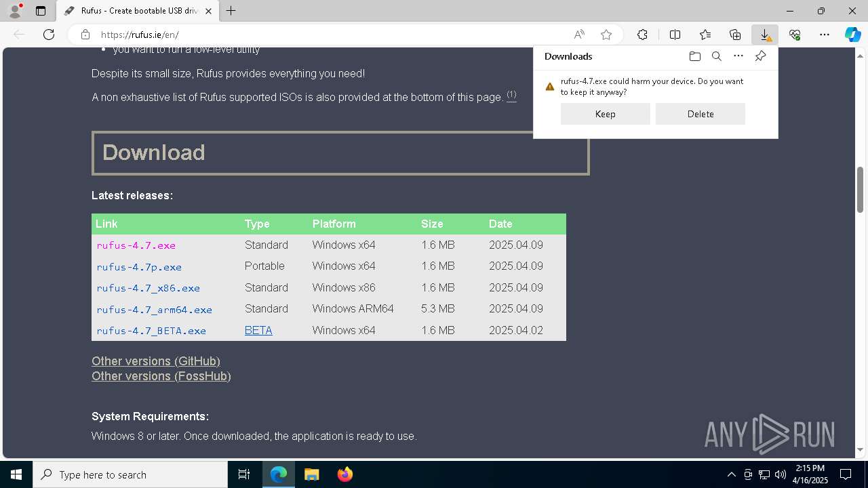Image resolution: width=868 pixels, height=488 pixels.
Task: Open Other versions (FossHub) link
Action: click(161, 376)
